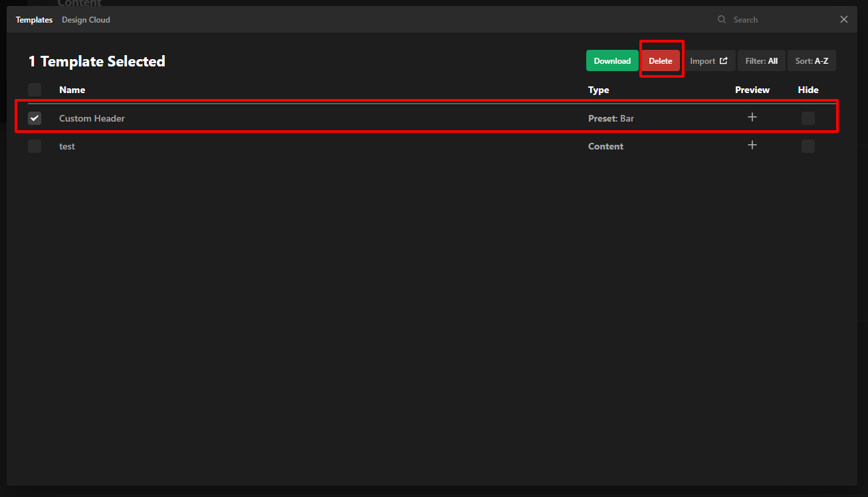Click the Type column header

click(x=598, y=90)
